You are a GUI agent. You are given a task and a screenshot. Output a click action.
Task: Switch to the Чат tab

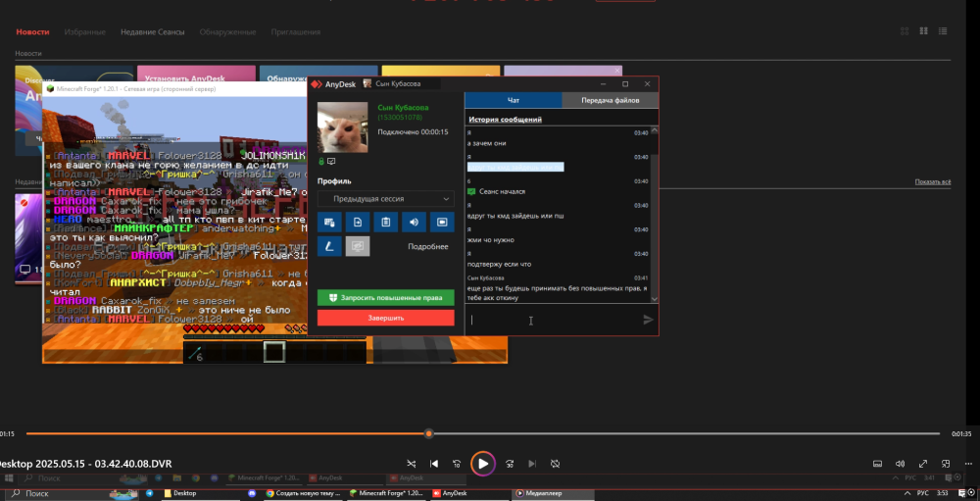tap(514, 100)
